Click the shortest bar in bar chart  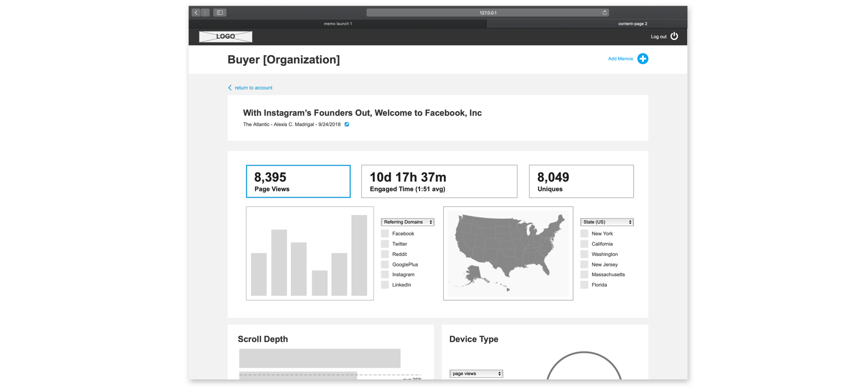pyautogui.click(x=319, y=283)
